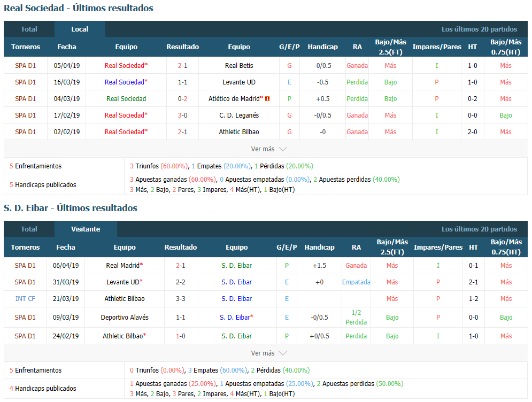This screenshot has width=532, height=402.
Task: Click the red card icon beside Atlético de Madrid
Action: (x=267, y=99)
